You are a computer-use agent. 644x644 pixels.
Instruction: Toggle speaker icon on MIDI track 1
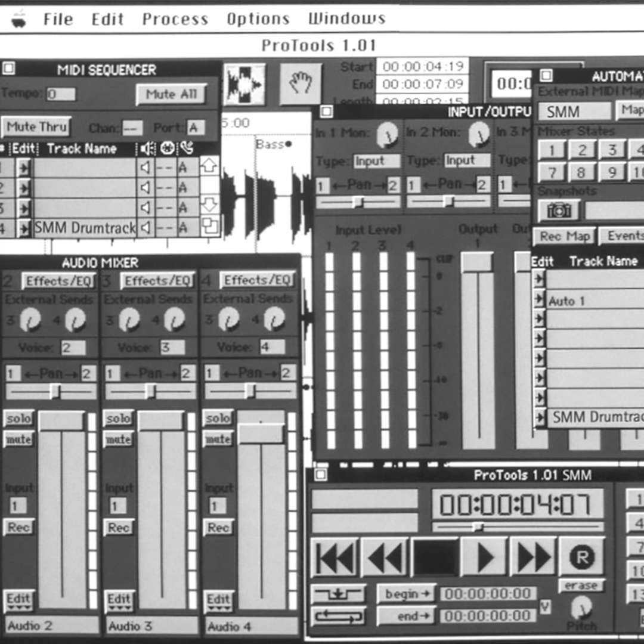[145, 167]
